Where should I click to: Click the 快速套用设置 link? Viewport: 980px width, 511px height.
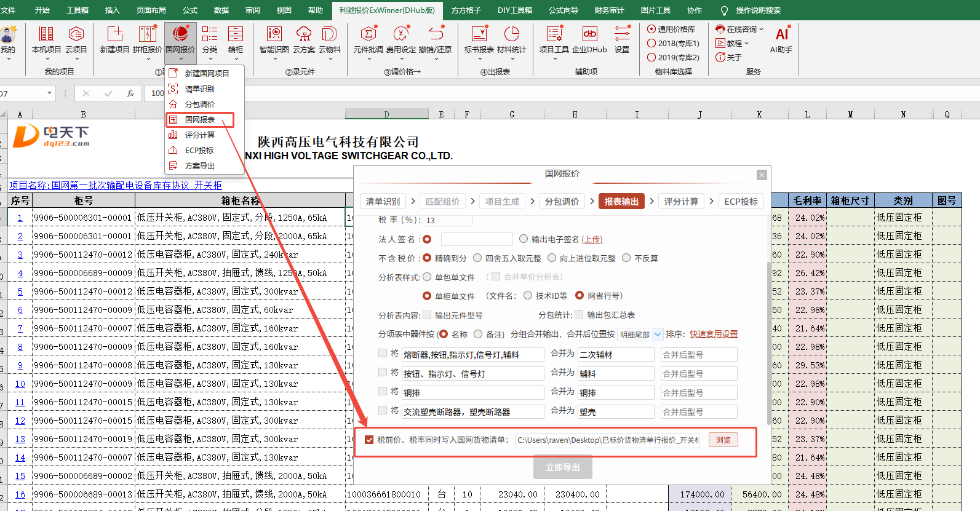[714, 335]
